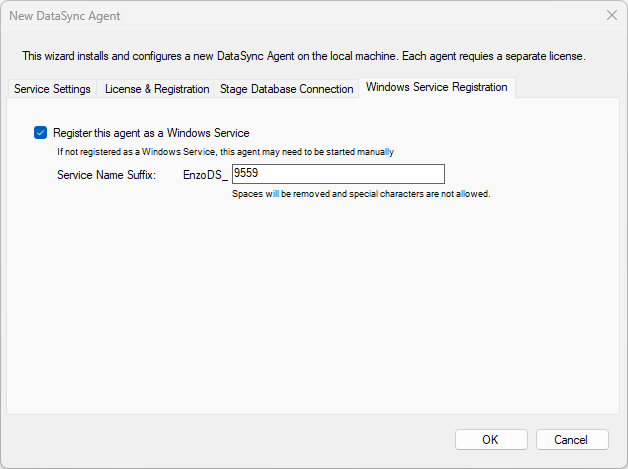
Task: Close the New DataSync Agent dialog
Action: [611, 16]
